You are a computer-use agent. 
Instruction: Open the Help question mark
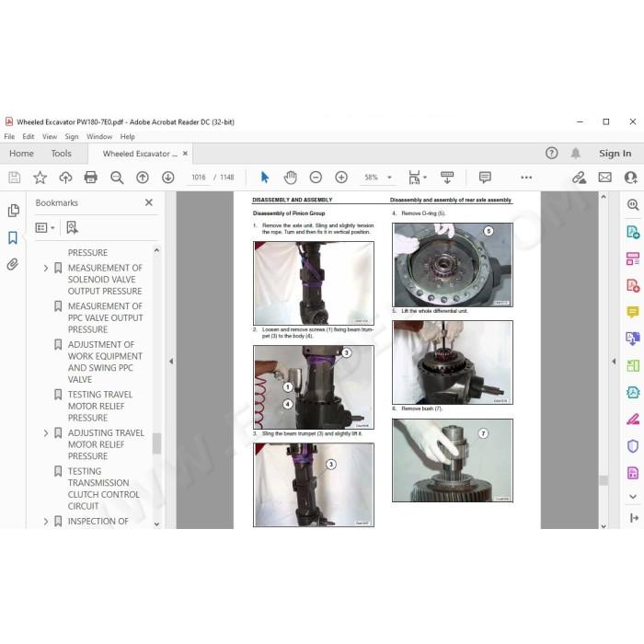[x=552, y=154]
